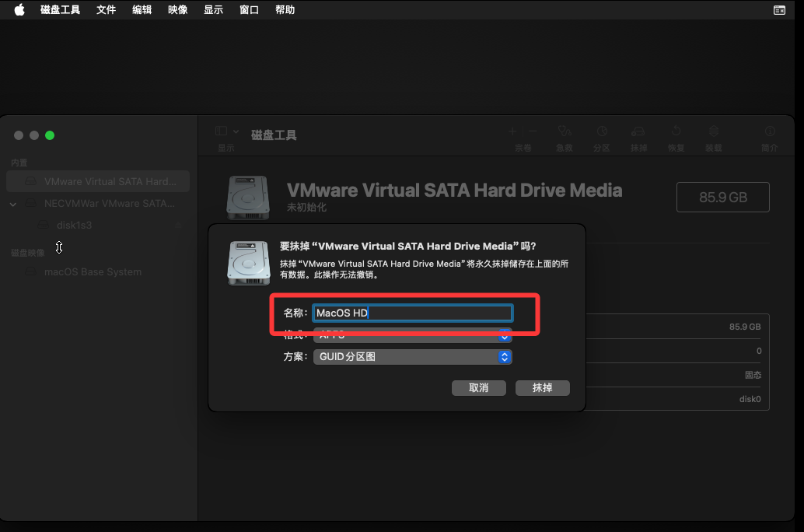Image resolution: width=804 pixels, height=532 pixels.
Task: Click the add volume plus icon
Action: [x=512, y=131]
